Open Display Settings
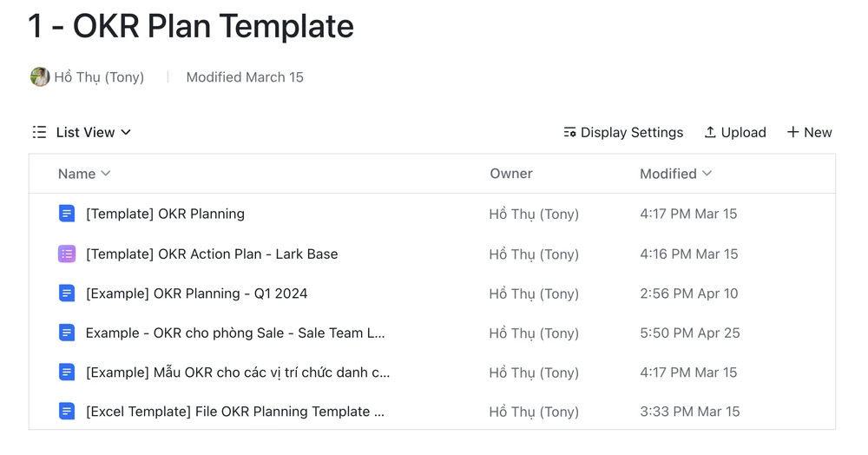 coord(623,132)
